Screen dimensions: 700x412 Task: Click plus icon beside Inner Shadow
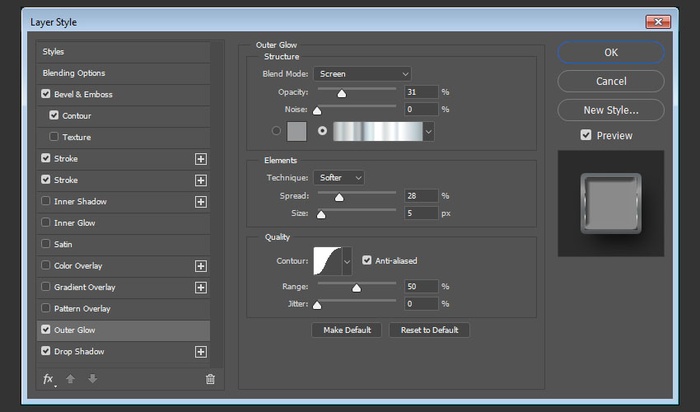[x=201, y=202]
